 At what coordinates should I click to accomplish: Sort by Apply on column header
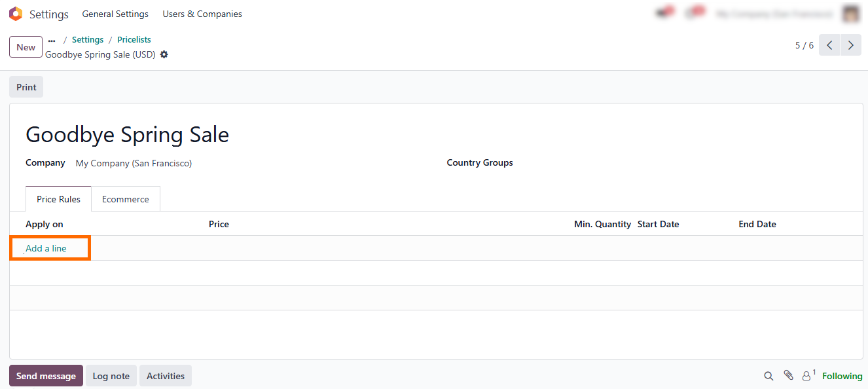[45, 224]
